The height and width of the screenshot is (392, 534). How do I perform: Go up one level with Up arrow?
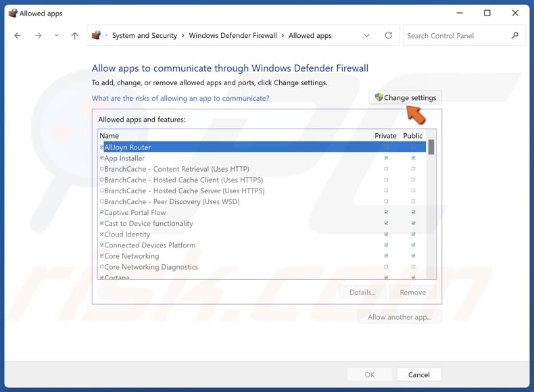74,36
